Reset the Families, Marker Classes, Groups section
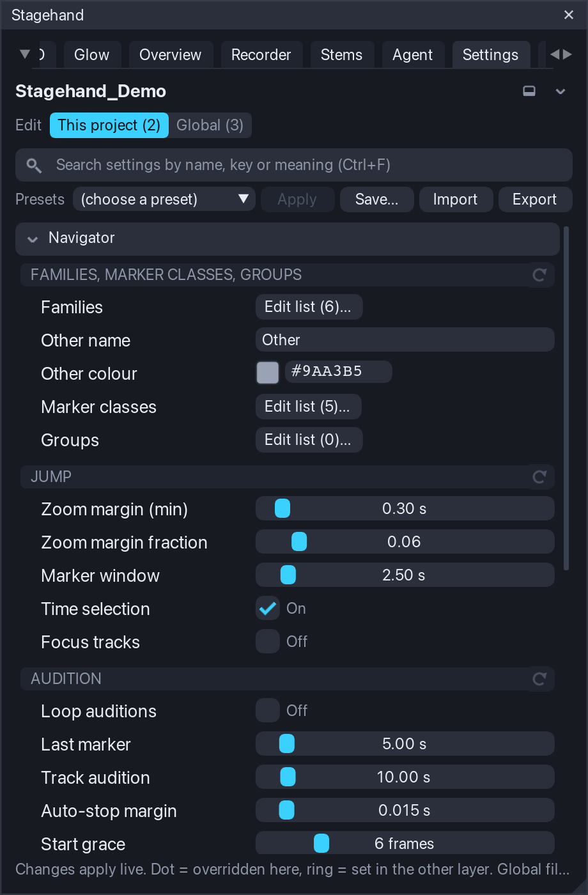588x895 pixels. (539, 275)
